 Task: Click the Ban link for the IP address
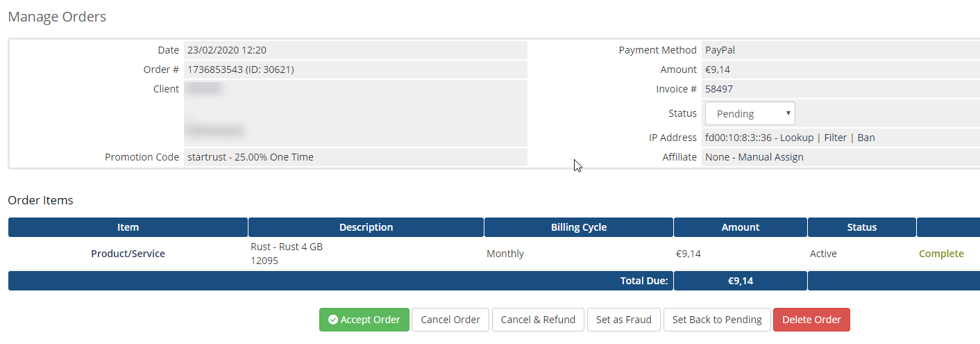[x=865, y=138]
